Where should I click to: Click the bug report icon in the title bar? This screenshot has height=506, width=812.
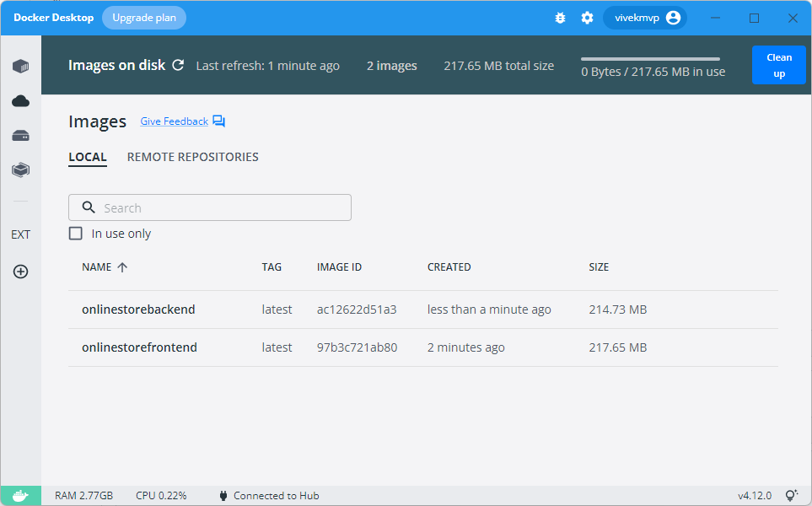(560, 17)
